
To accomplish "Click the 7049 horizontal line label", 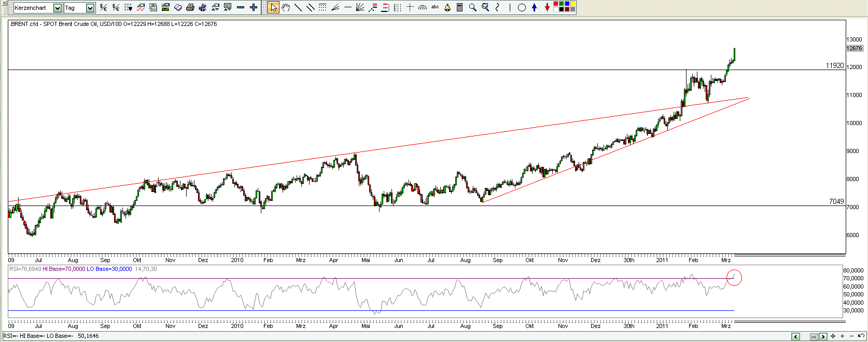I will coord(836,201).
